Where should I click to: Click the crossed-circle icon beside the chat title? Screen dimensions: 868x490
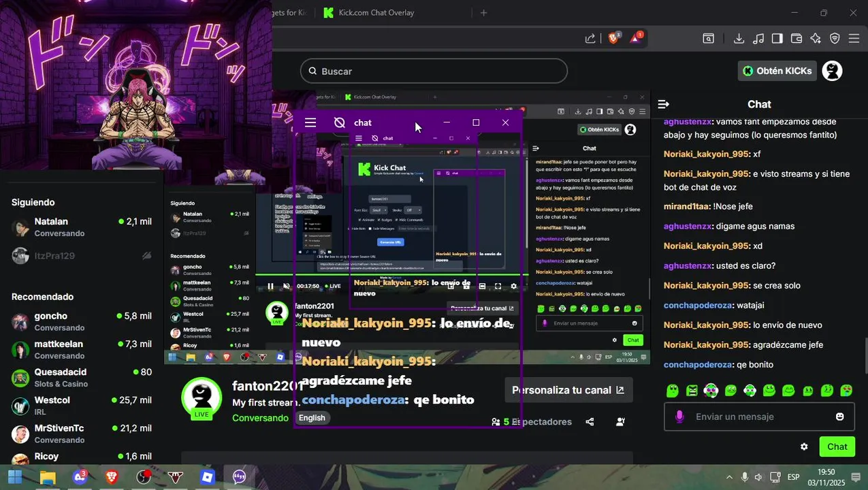click(340, 122)
